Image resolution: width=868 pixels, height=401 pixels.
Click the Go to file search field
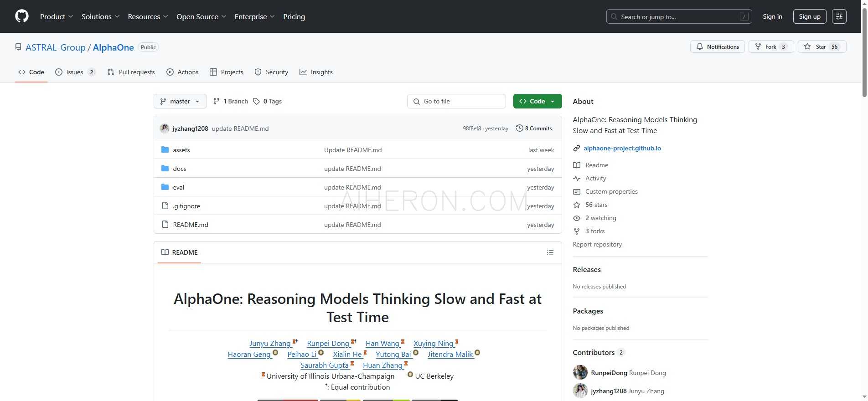click(456, 101)
